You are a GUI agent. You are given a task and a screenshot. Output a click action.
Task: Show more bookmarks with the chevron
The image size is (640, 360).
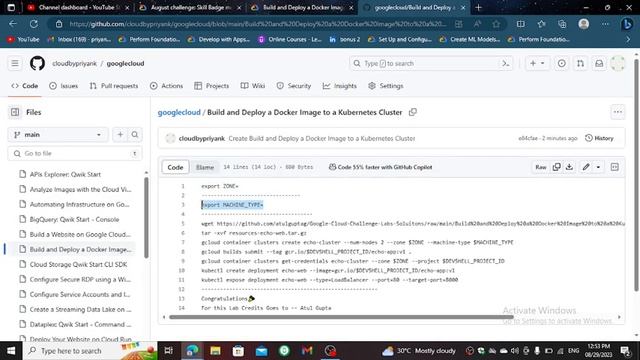[x=628, y=40]
